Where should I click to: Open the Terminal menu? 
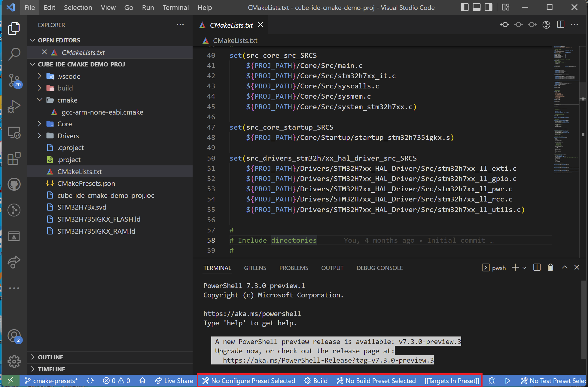click(x=175, y=8)
